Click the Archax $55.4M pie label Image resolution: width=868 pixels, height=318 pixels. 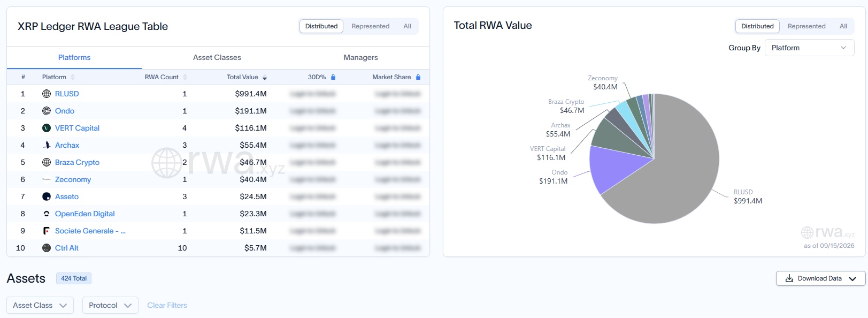[x=558, y=130]
